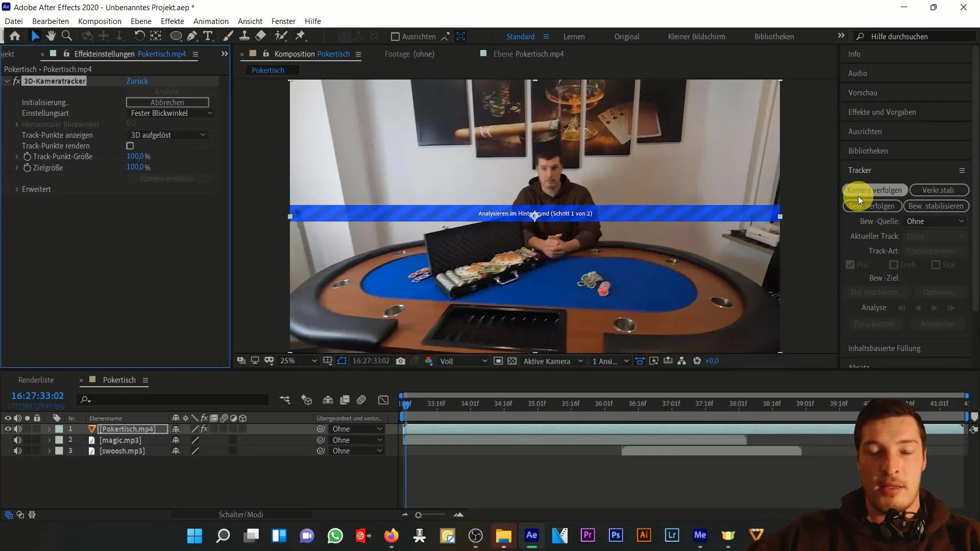Screen dimensions: 980x551
Task: Select the Brush tool
Action: (228, 36)
